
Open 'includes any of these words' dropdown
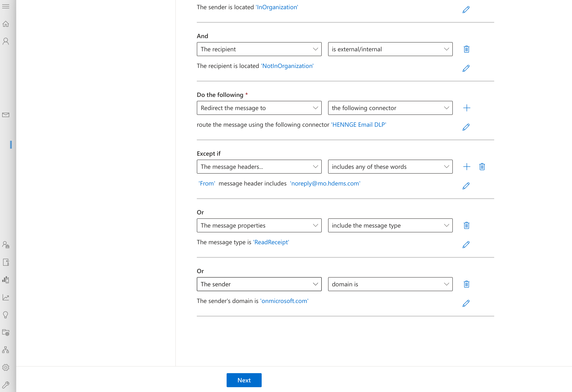click(x=390, y=167)
